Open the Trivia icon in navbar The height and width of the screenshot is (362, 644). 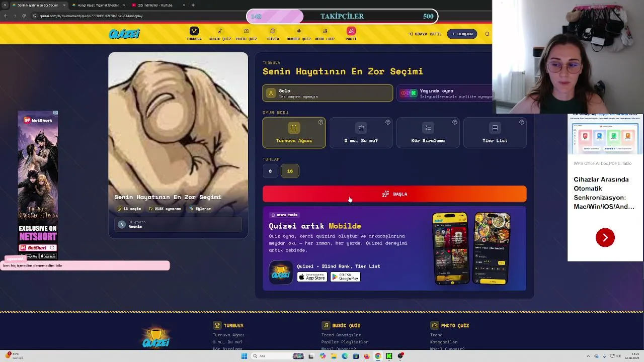coord(272,31)
